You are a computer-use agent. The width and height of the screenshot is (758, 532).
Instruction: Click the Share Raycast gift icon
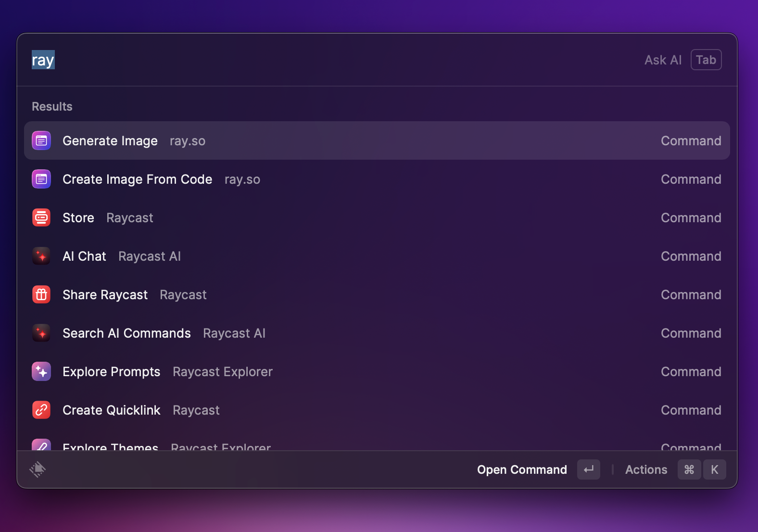(41, 294)
